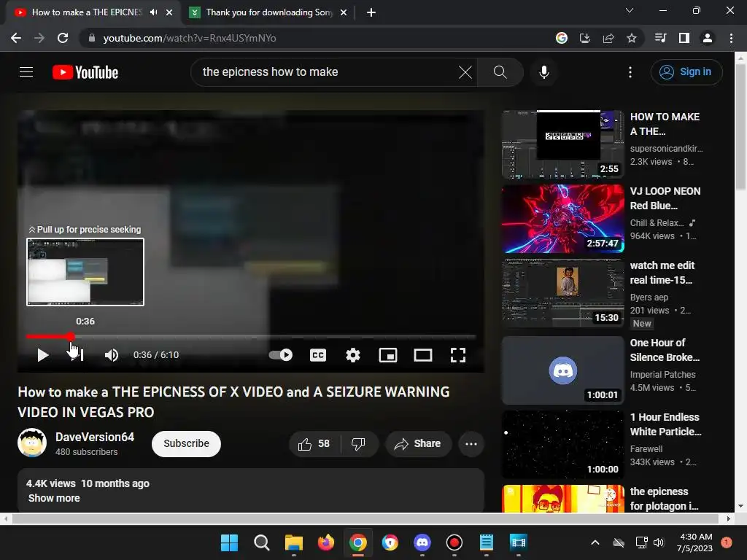
Task: Close the Thank you for downloading tab
Action: [x=344, y=12]
